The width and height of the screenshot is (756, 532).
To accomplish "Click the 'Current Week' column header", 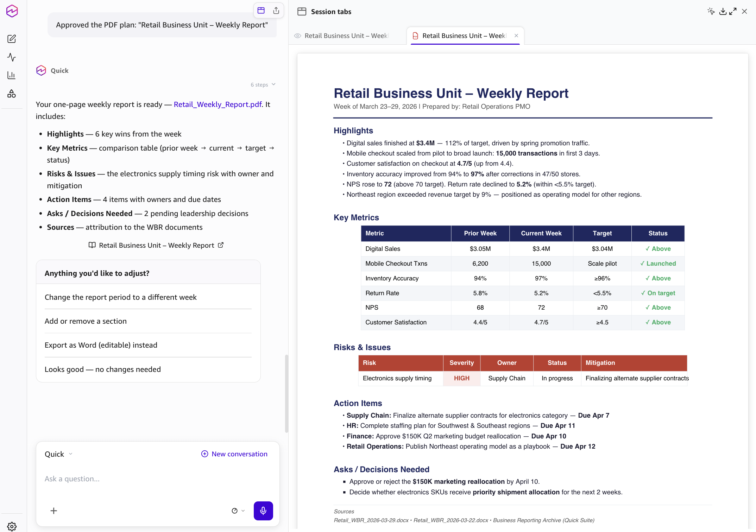I will 541,233.
